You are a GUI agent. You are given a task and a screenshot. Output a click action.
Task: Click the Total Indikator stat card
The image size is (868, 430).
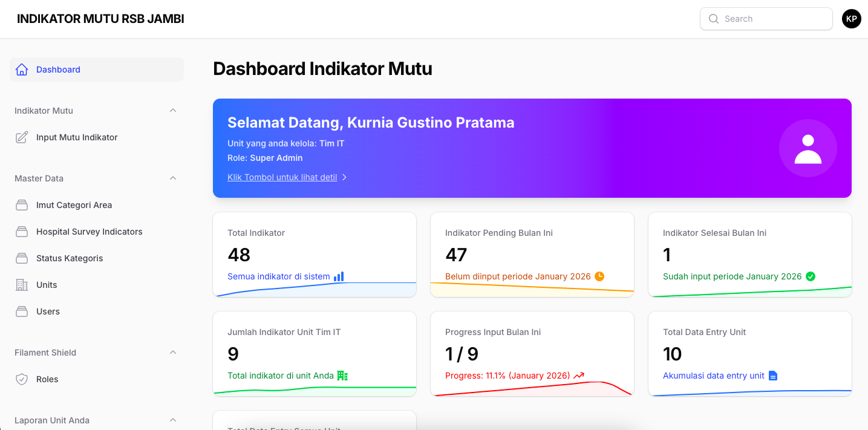click(314, 254)
